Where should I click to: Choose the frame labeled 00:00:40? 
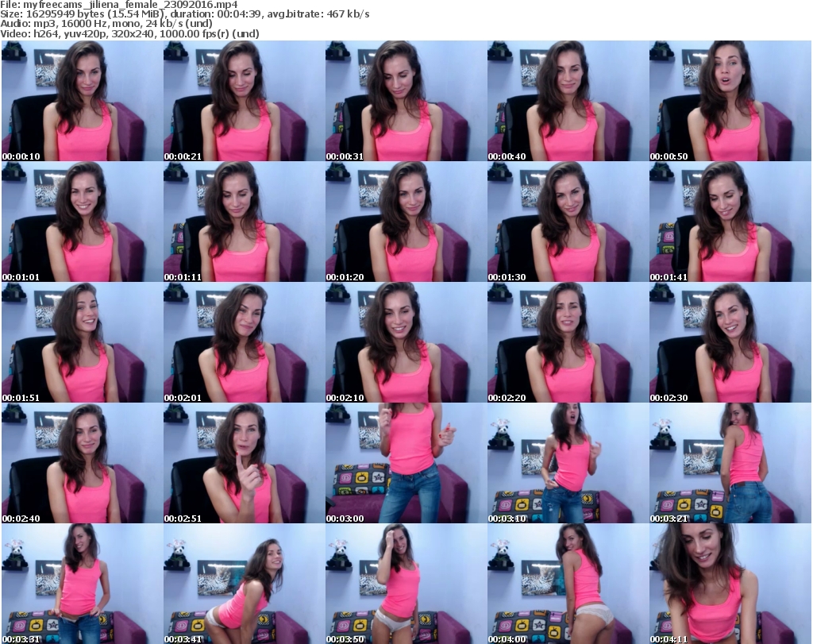[568, 101]
